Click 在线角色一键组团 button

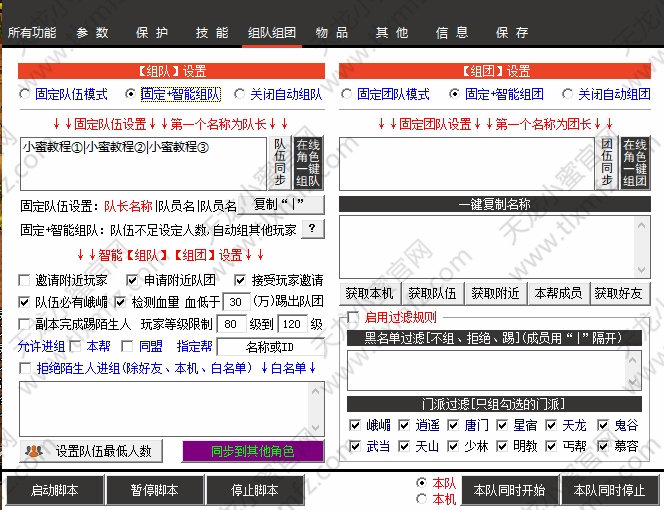(635, 163)
